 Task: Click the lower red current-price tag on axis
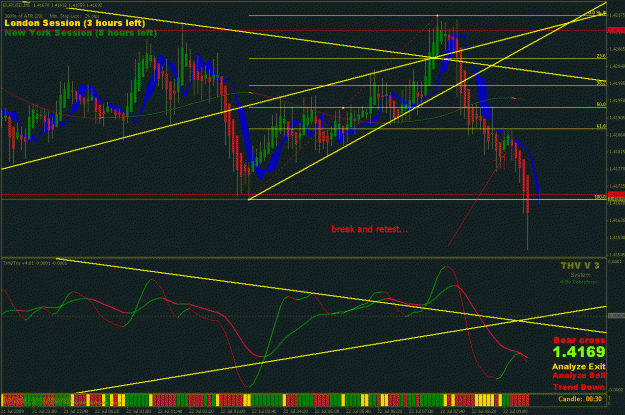pos(616,195)
